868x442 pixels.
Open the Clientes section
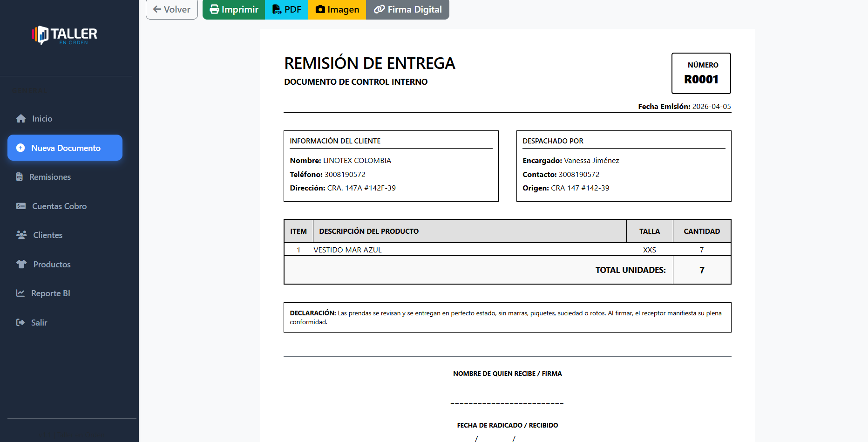pos(47,235)
